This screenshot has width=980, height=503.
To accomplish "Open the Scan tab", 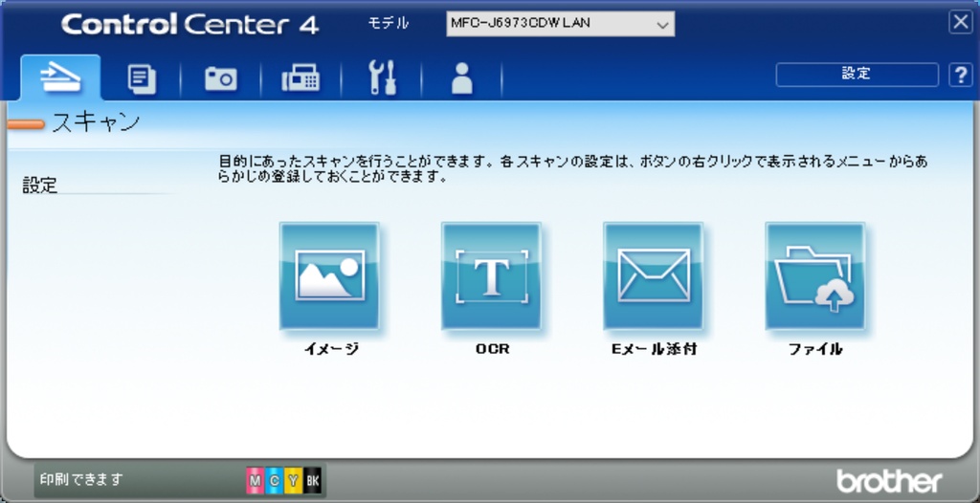I will [60, 78].
